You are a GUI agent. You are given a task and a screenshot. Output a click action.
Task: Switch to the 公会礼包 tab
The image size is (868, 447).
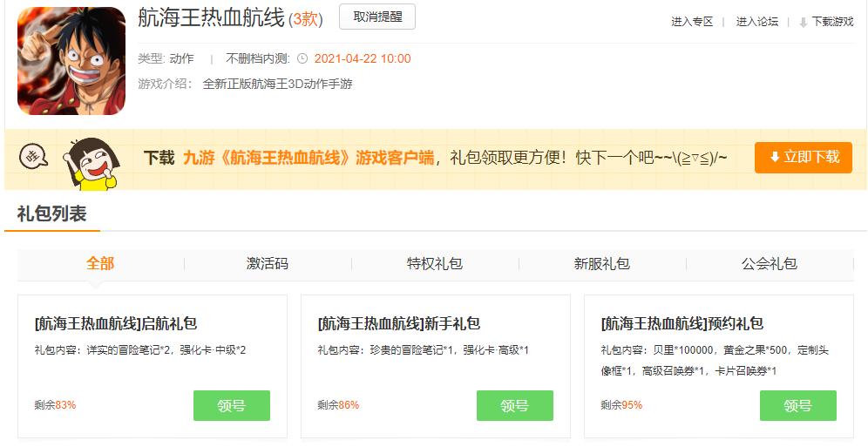(x=770, y=263)
